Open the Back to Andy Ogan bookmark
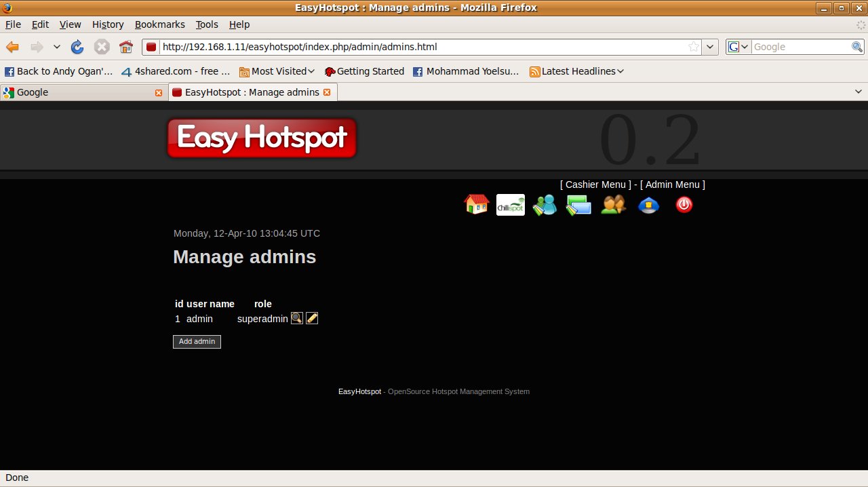This screenshot has width=868, height=487. click(59, 71)
